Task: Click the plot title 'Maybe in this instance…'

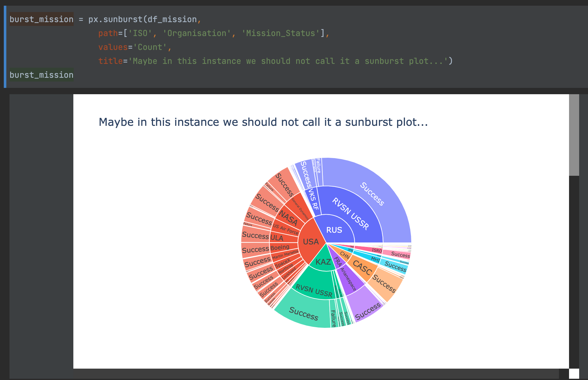Action: (x=263, y=122)
